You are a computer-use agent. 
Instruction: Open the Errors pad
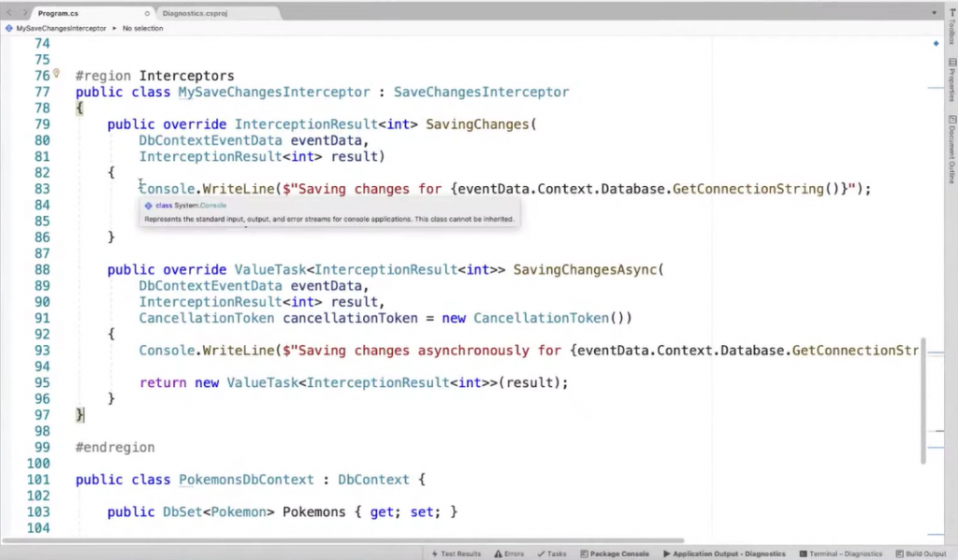(x=510, y=553)
